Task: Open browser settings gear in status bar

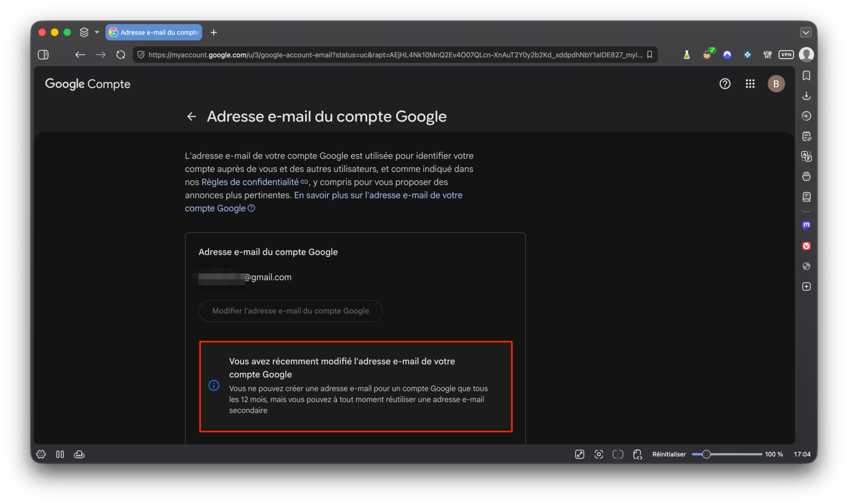Action: point(41,454)
